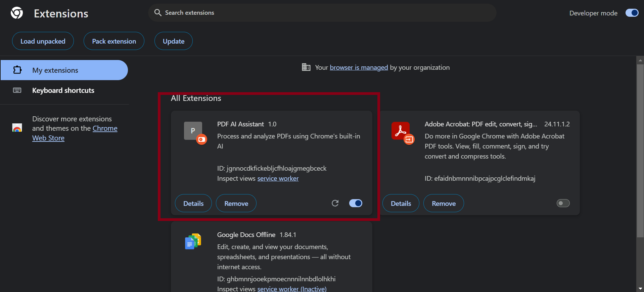Click the managed organization building icon
The height and width of the screenshot is (292, 644).
pos(306,67)
